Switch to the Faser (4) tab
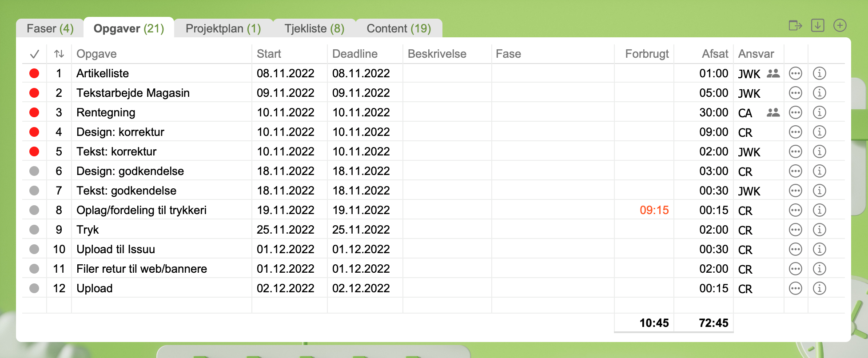This screenshot has width=868, height=358. (50, 28)
